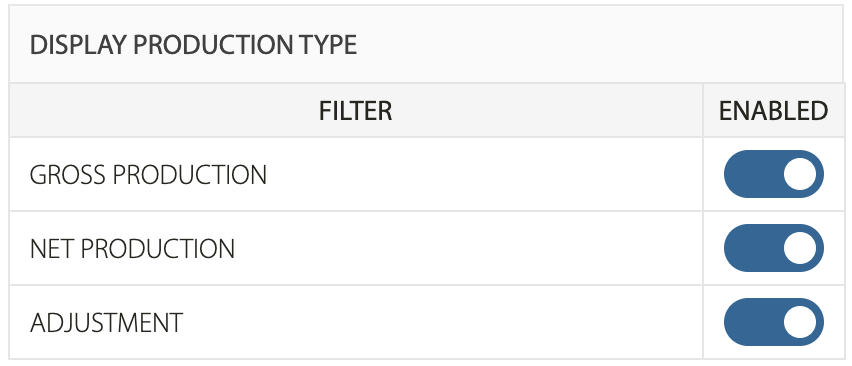Click blue track of Net Production switch
Viewport: 852px width, 366px height.
pyautogui.click(x=752, y=248)
